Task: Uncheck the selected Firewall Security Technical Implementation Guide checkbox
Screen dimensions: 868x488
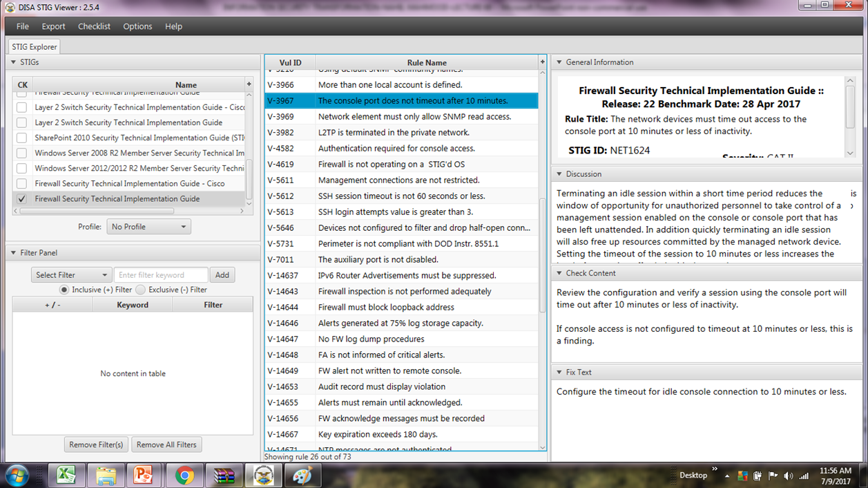Action: coord(22,198)
